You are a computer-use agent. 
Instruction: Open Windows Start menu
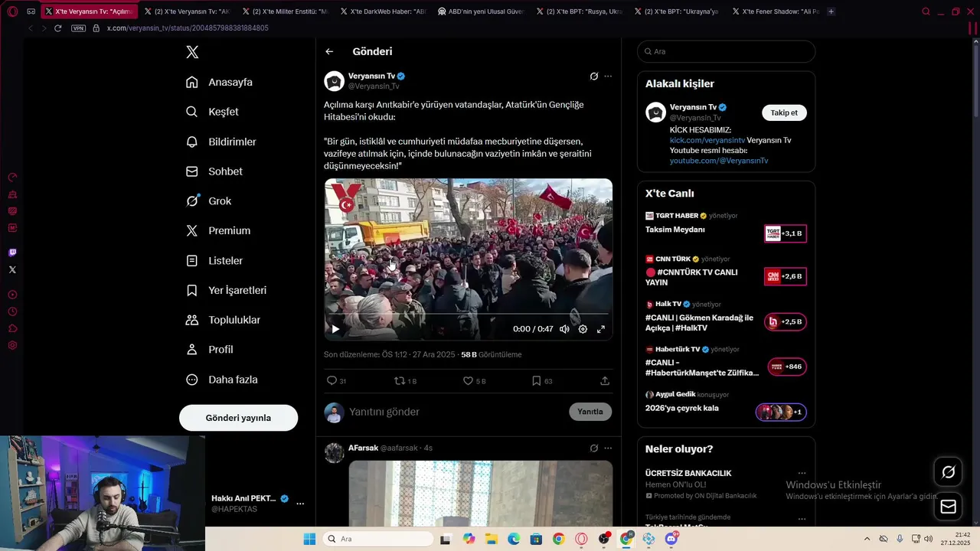click(x=309, y=539)
